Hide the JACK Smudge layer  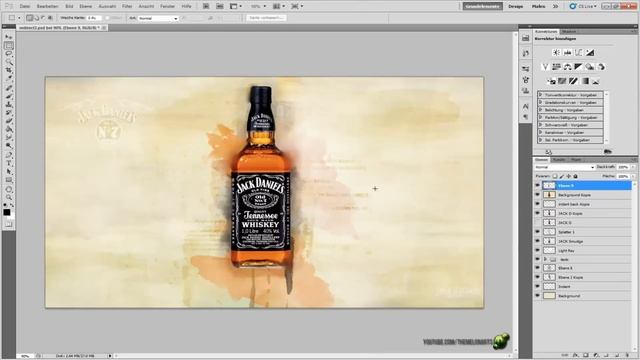pos(537,241)
